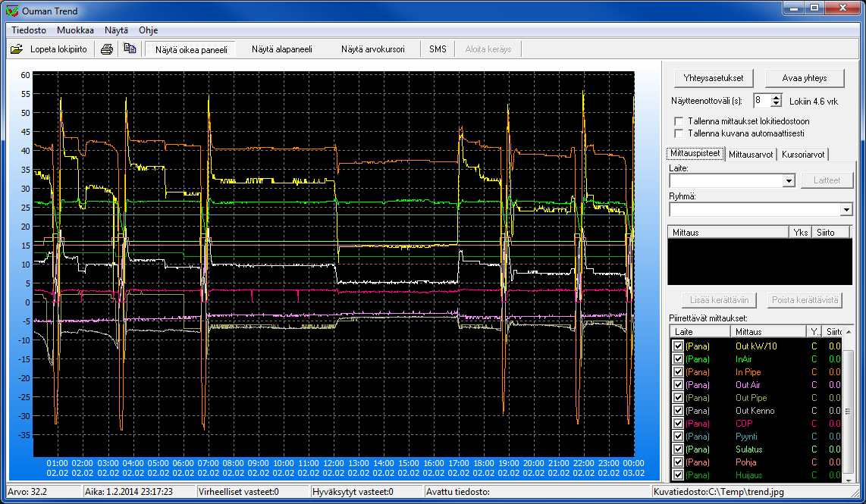
Task: Click the open folder icon in toolbar
Action: (17, 49)
